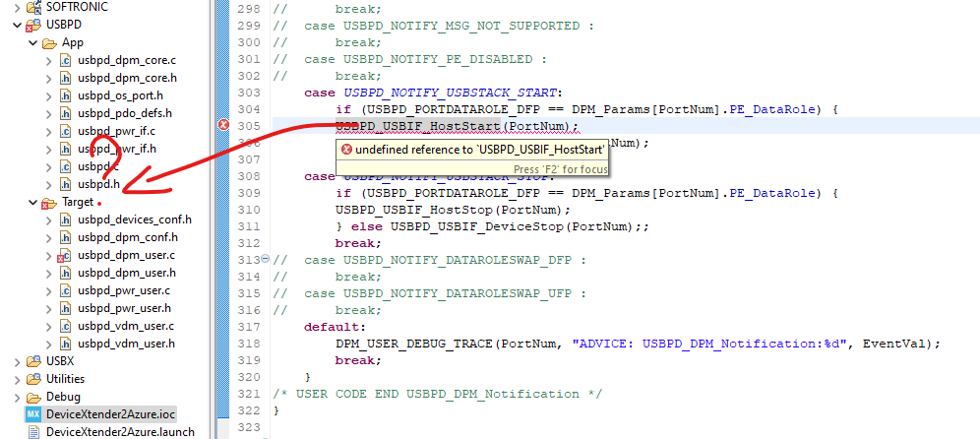The image size is (980, 439).
Task: Select usbpd_dpm_user.c in project tree
Action: (x=126, y=255)
